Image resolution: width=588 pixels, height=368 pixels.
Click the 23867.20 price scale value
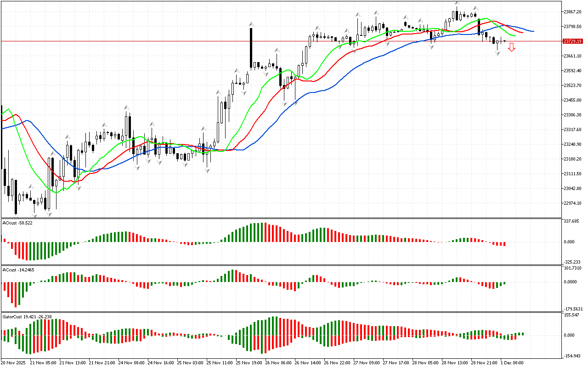(572, 11)
